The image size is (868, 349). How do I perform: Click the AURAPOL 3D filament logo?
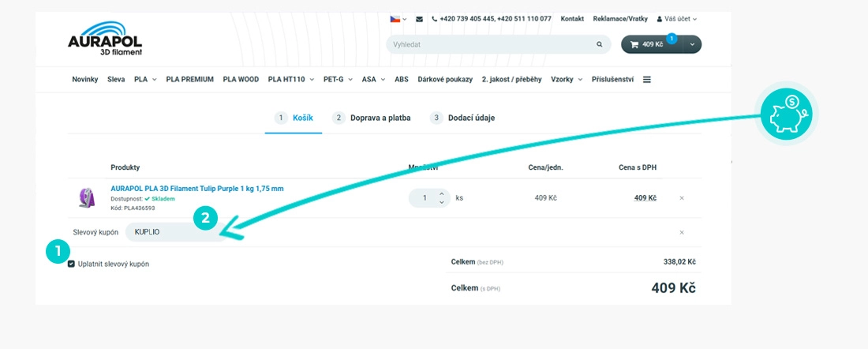click(105, 39)
